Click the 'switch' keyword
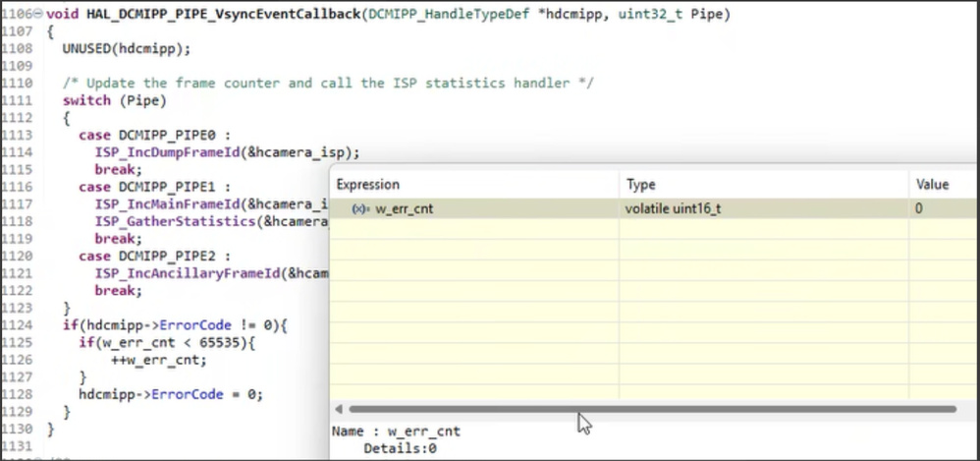Screen dimensions: 980x461 [x=86, y=100]
